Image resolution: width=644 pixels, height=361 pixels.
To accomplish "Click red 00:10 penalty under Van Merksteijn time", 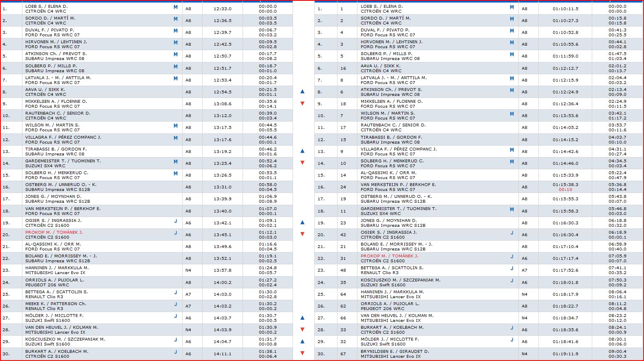I will [565, 190].
